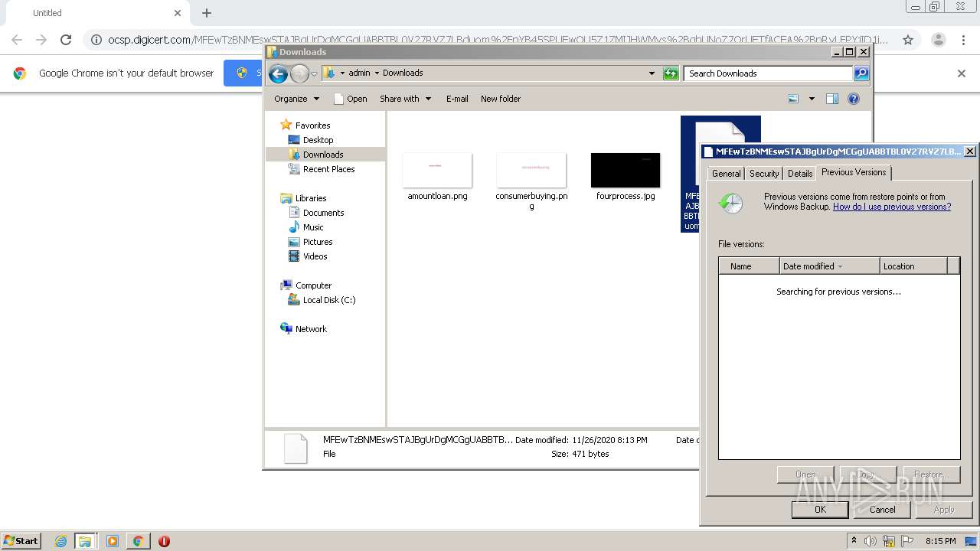The width and height of the screenshot is (980, 551).
Task: Open the Organize dropdown menu
Action: [296, 99]
